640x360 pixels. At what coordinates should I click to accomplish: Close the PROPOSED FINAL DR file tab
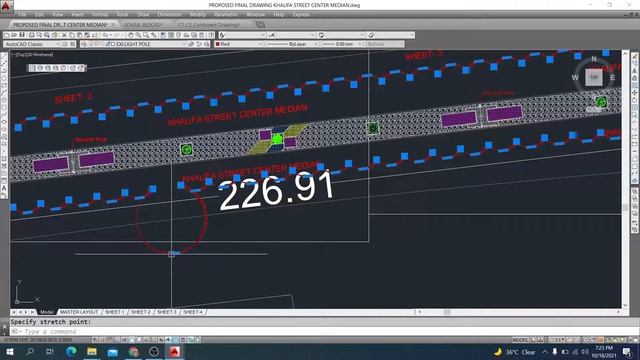coord(113,25)
